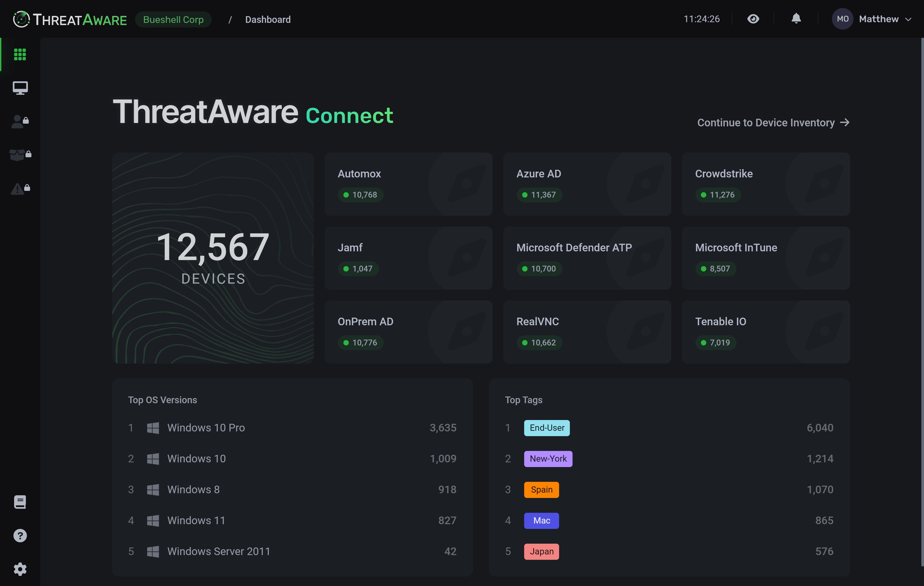Expand the Matthew user menu chevron
The image size is (924, 586).
coord(908,19)
